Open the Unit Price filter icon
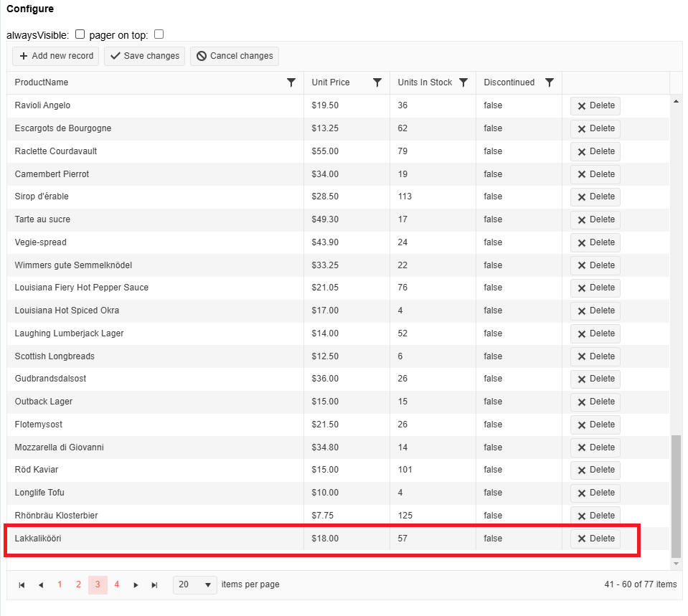688x616 pixels. tap(377, 82)
